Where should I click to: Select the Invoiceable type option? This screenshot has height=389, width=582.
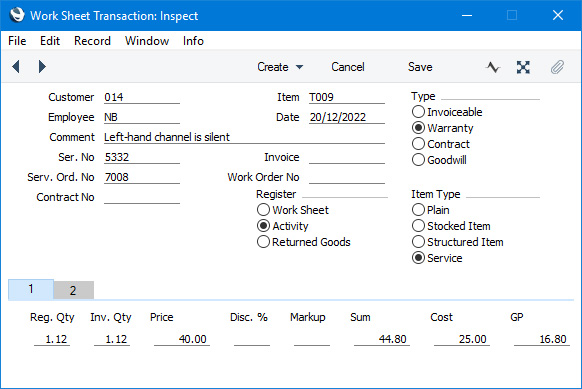tap(447, 112)
